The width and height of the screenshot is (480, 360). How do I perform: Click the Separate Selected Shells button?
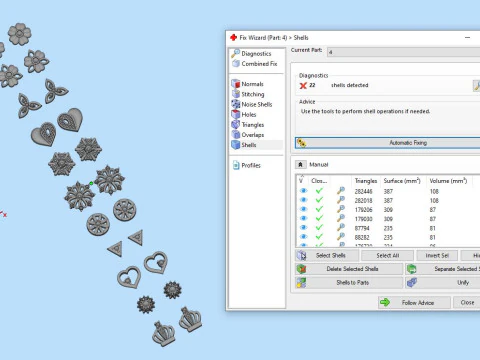(443, 269)
